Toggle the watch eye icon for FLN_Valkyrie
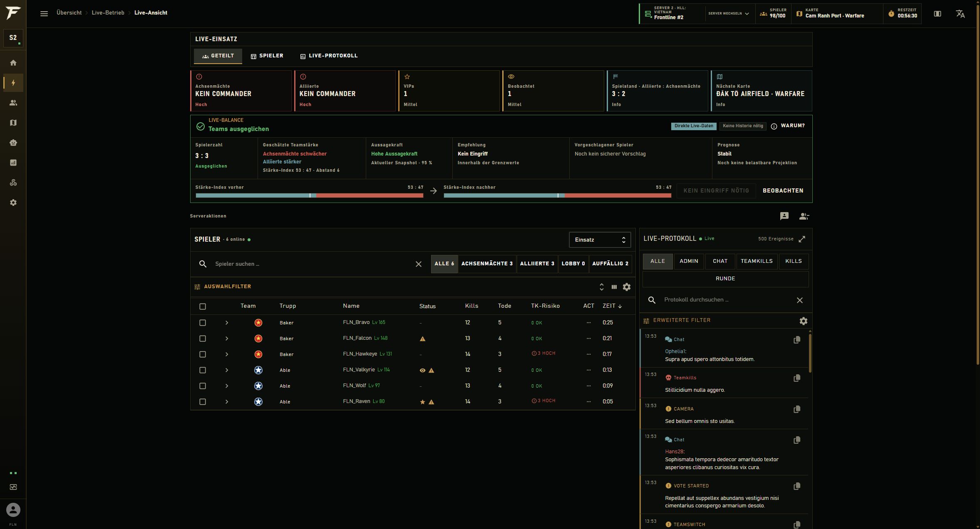The height and width of the screenshot is (529, 980). pos(422,371)
